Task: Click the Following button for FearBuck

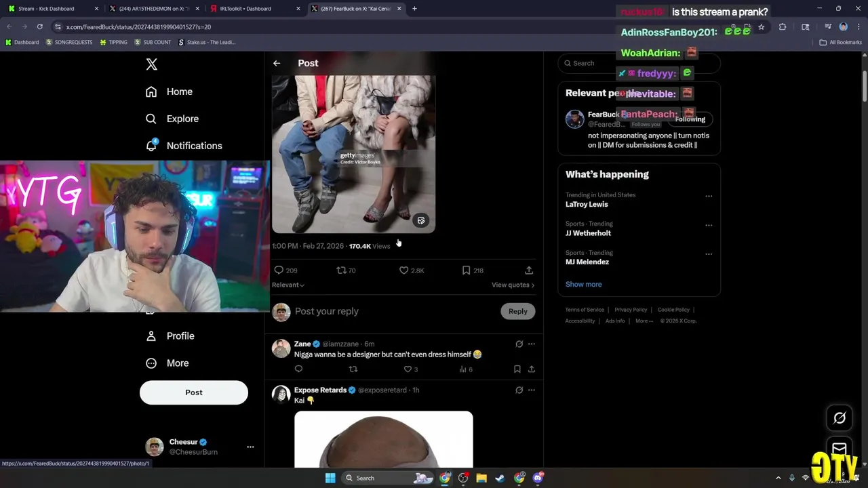Action: 690,119
